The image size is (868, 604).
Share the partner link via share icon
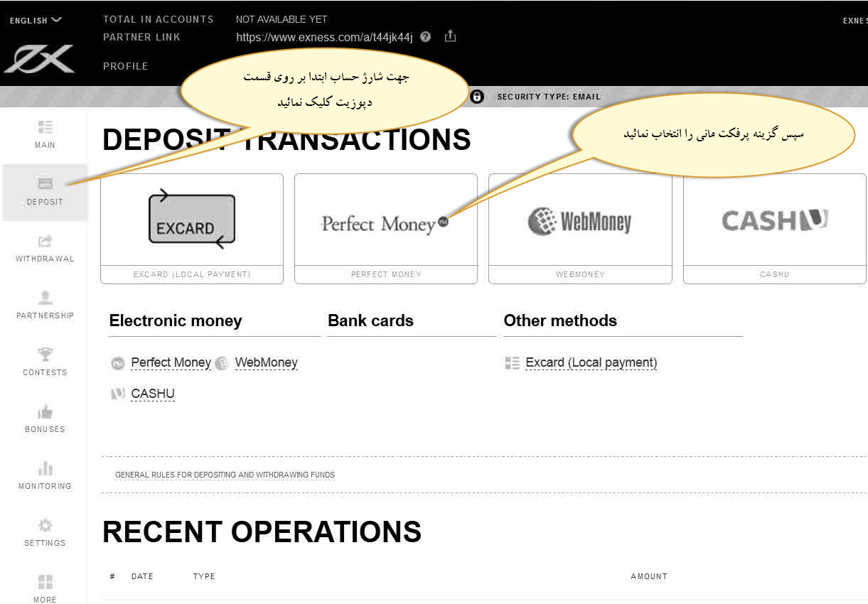click(450, 36)
